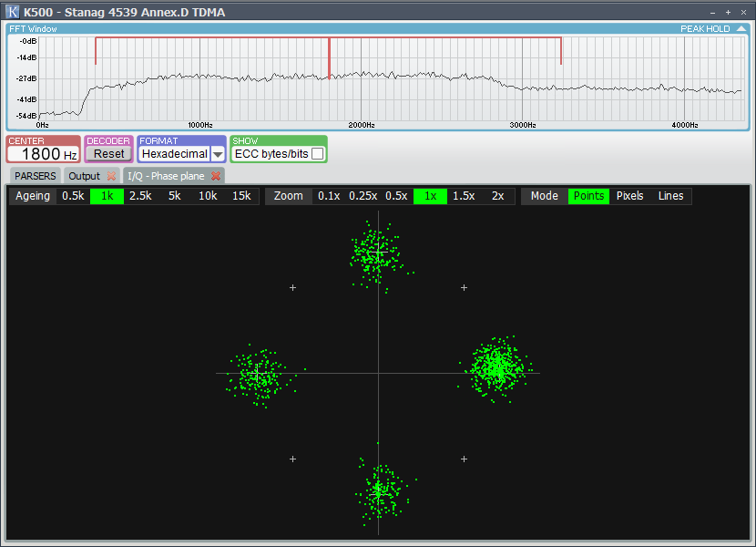Open the Format dropdown arrow

tap(218, 155)
